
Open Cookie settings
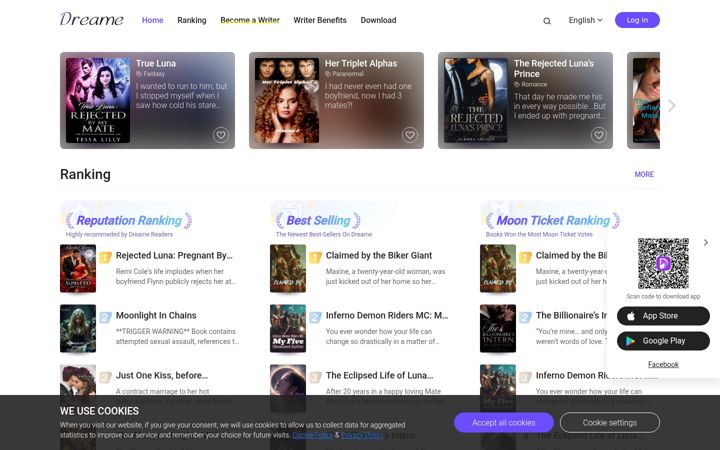pos(610,422)
